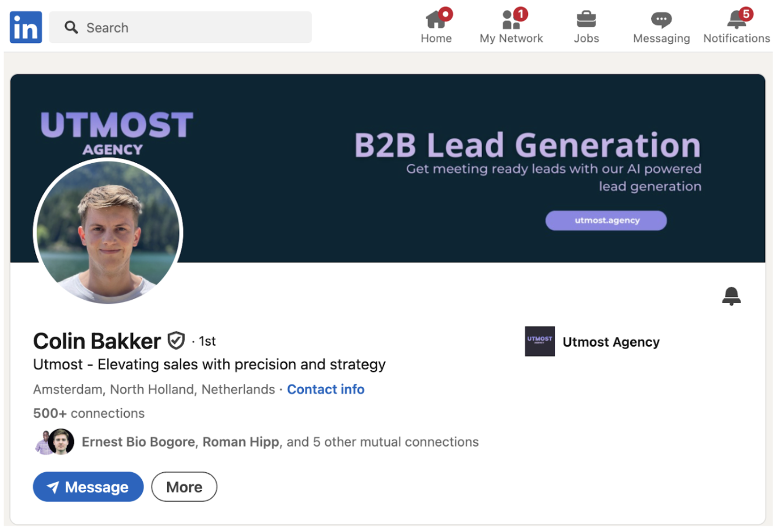The height and width of the screenshot is (532, 776).
Task: Click the LinkedIn logo icon
Action: tap(26, 27)
